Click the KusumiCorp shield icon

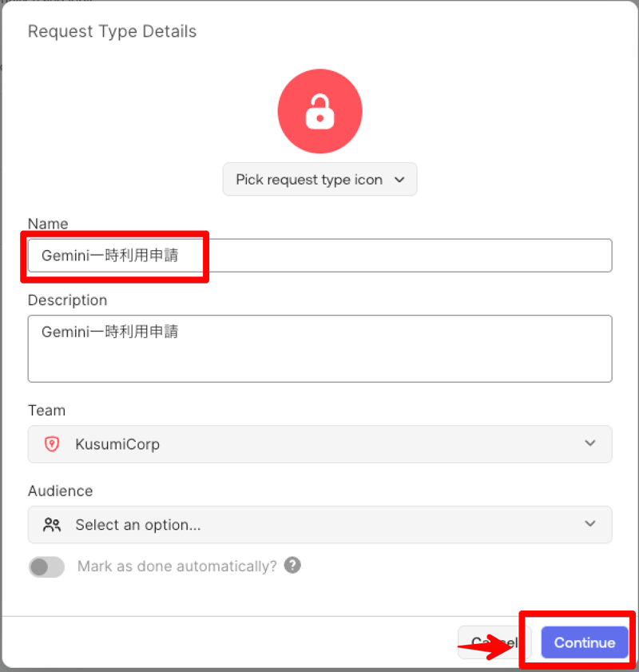pos(52,444)
